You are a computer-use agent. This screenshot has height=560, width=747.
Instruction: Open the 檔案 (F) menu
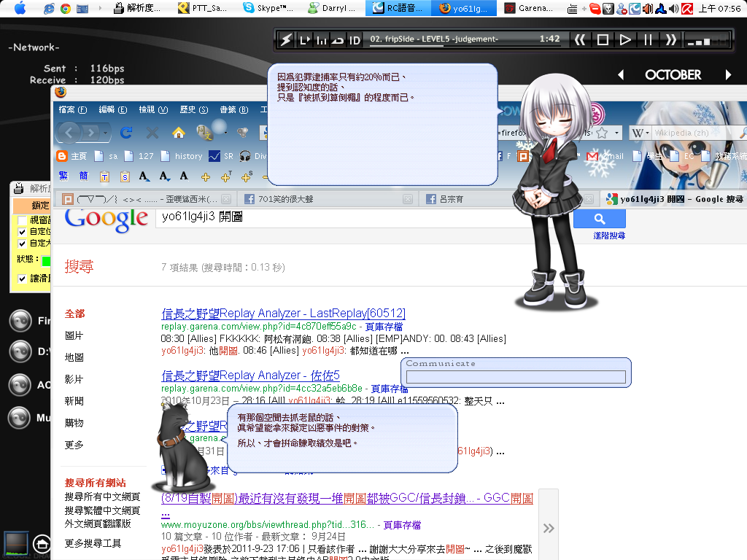[x=72, y=109]
